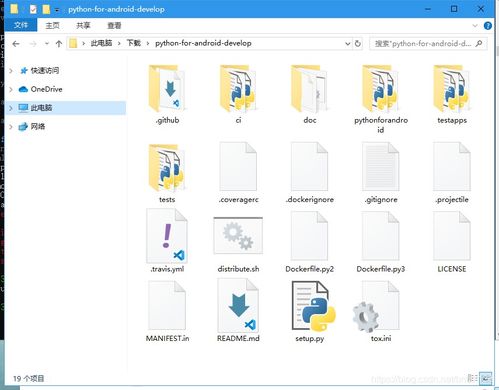Viewport: 499px width, 390px height.
Task: Click 此电脑 breadcrumb in address bar
Action: point(101,43)
